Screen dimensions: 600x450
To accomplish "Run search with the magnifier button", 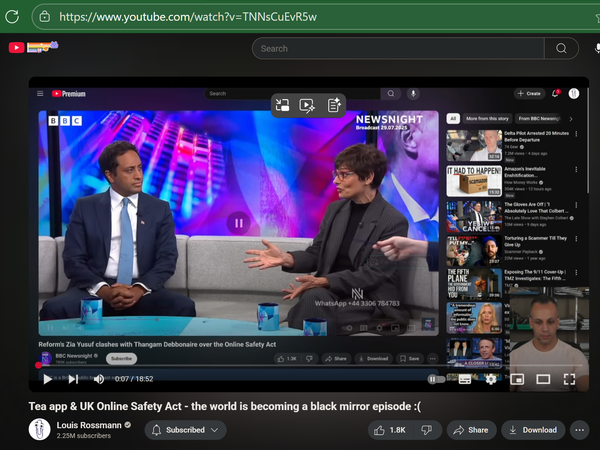I will 561,48.
